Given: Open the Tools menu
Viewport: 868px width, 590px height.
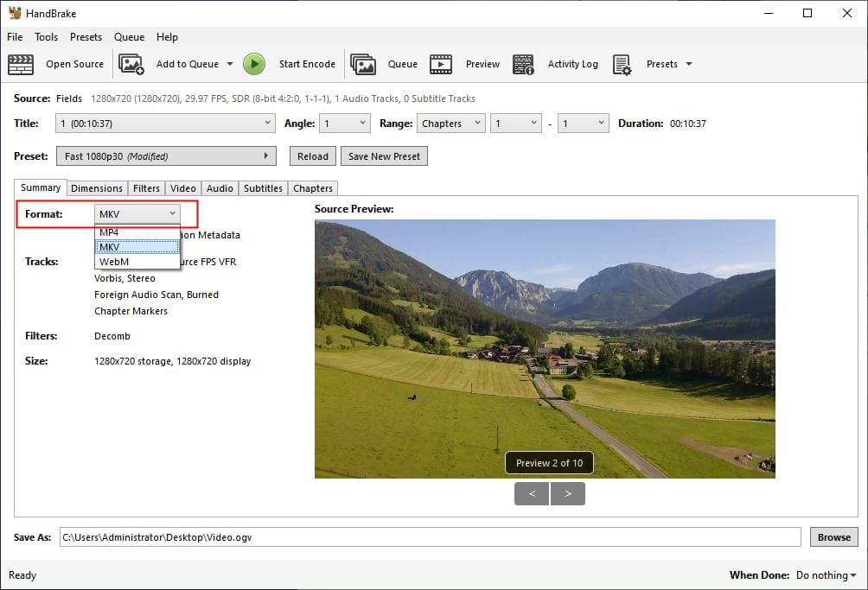Looking at the screenshot, I should pyautogui.click(x=46, y=37).
